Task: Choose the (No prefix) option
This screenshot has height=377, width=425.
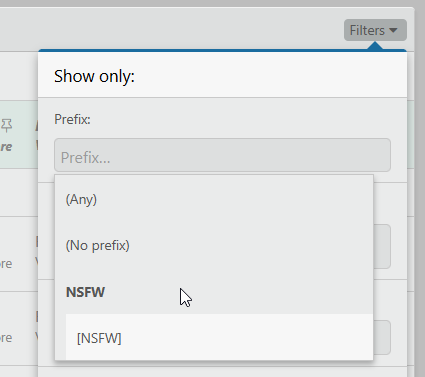Action: coord(214,246)
